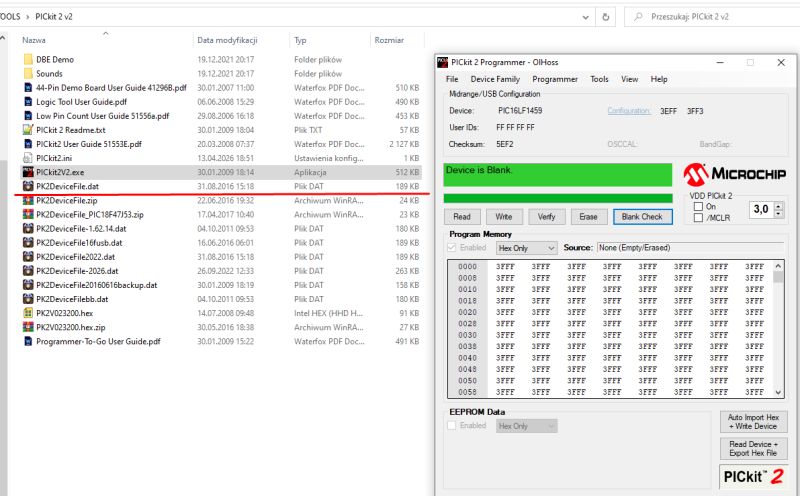Toggle the EEPROM Data Enabled checkbox
The height and width of the screenshot is (496, 800).
[x=452, y=426]
